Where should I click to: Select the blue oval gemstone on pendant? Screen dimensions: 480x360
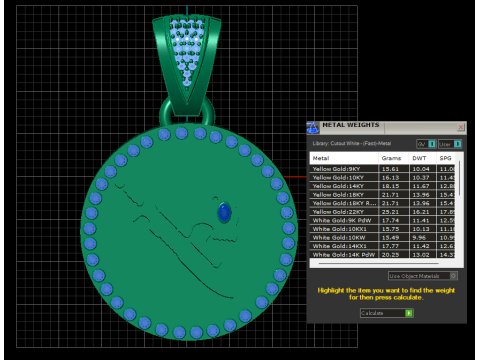point(224,212)
